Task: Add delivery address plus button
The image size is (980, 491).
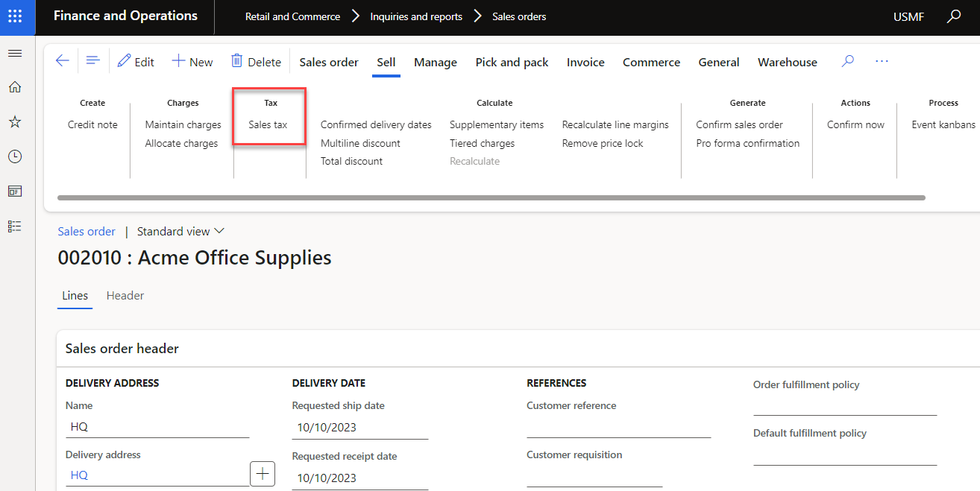Action: (x=263, y=473)
